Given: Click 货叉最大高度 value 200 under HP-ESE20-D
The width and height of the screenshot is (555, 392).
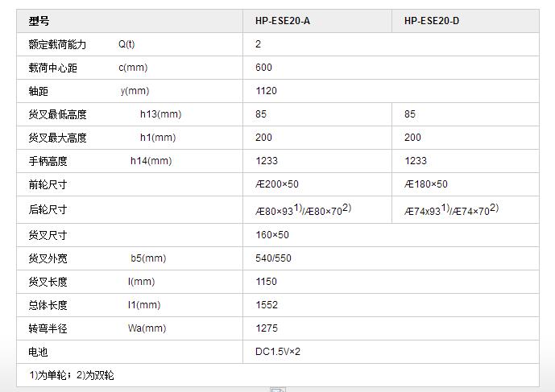Looking at the screenshot, I should 412,138.
